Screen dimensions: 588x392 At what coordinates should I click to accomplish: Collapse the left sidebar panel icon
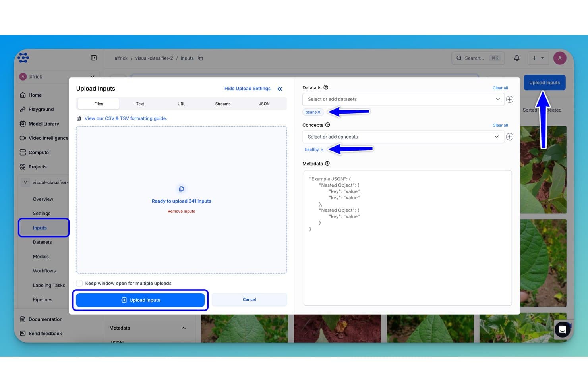pyautogui.click(x=94, y=58)
